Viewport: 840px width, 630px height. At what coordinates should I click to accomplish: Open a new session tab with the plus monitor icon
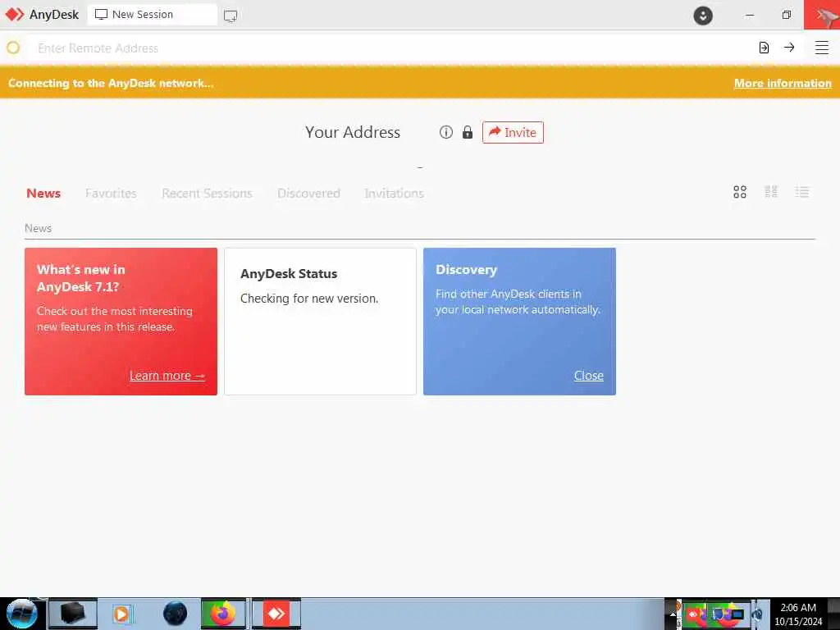[231, 16]
